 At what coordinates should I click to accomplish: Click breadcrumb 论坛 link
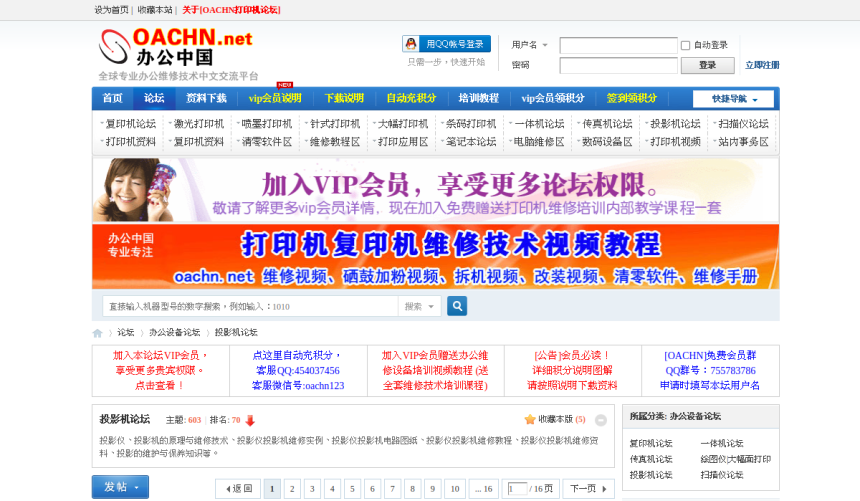[x=125, y=333]
